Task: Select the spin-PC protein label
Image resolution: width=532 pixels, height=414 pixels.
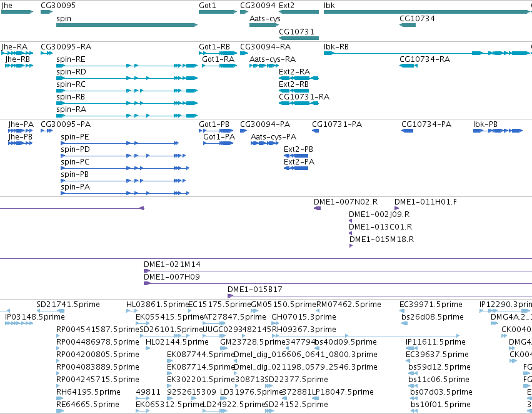Action: (74, 162)
